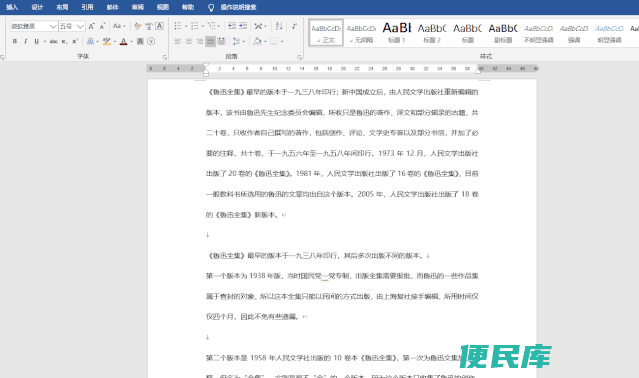Apply the 副标题 (Subtitle) style
This screenshot has height=378, width=639.
tap(503, 33)
